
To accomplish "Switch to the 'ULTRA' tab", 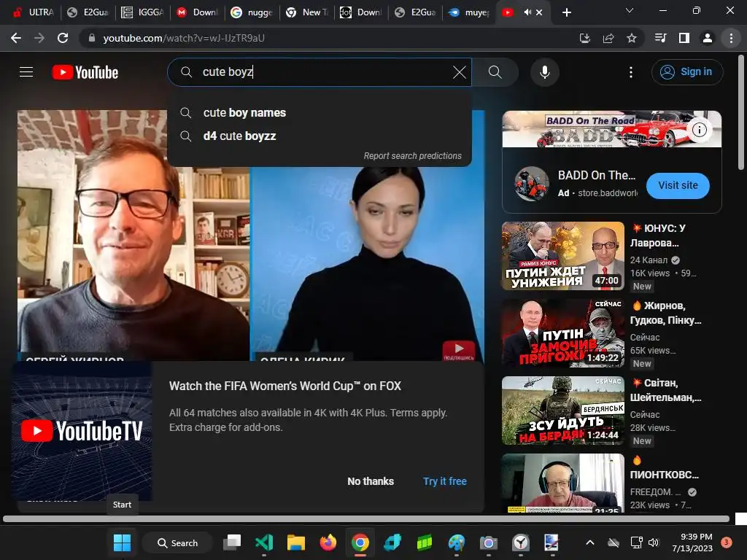I will pyautogui.click(x=32, y=12).
